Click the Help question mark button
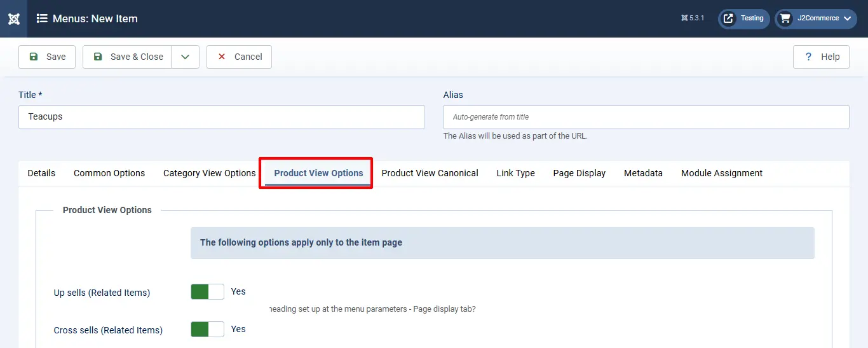Screen dimensions: 868x348 (x=822, y=57)
